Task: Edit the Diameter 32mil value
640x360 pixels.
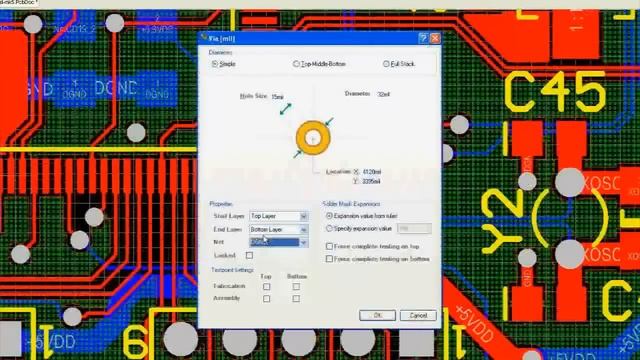Action: pos(384,94)
